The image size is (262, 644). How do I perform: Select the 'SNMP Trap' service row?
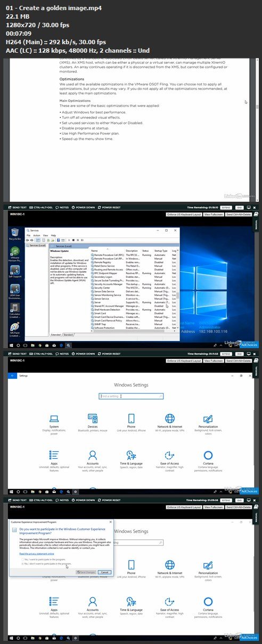[134, 325]
